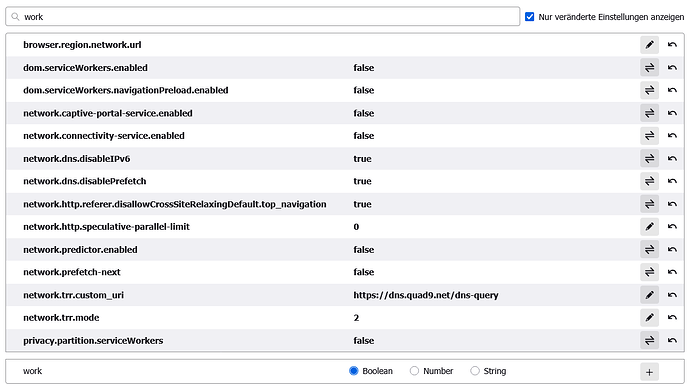Reset network.connectivity-service.enabled with undo arrow

coord(672,136)
